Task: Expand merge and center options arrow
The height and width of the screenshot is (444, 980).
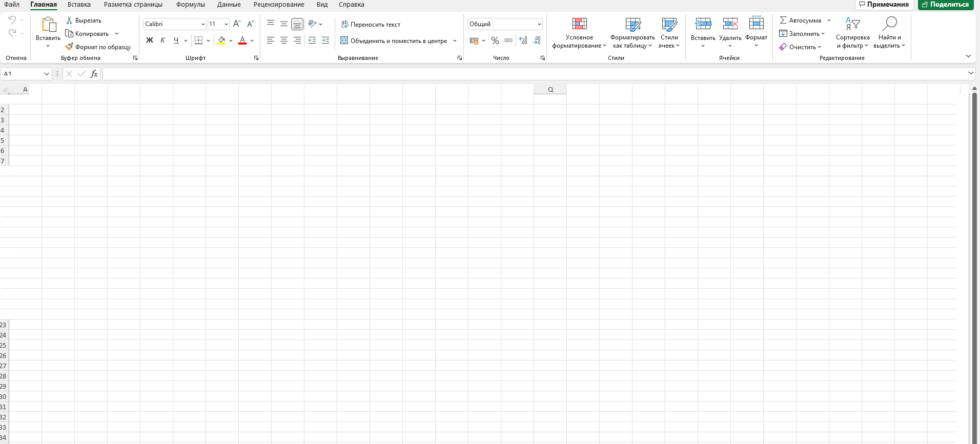Action: coord(455,41)
